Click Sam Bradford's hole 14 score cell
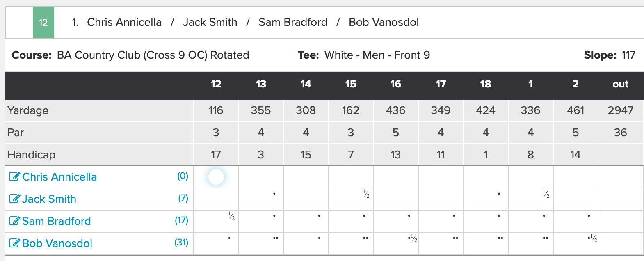 click(x=306, y=221)
